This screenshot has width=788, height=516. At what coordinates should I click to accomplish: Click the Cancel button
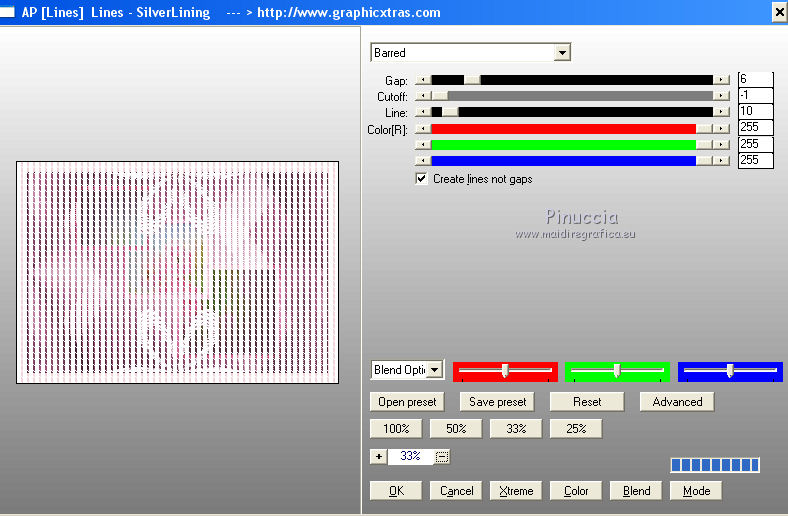point(456,491)
